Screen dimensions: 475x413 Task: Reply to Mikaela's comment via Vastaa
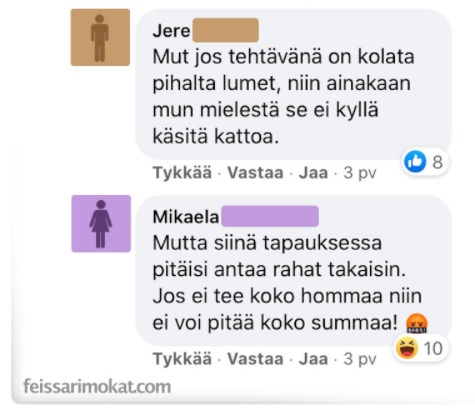(255, 359)
